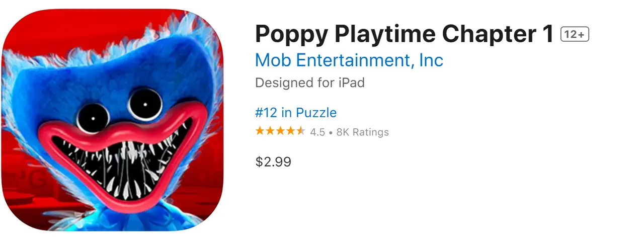The width and height of the screenshot is (644, 240).
Task: Click the 12+ age rating badge
Action: click(575, 34)
